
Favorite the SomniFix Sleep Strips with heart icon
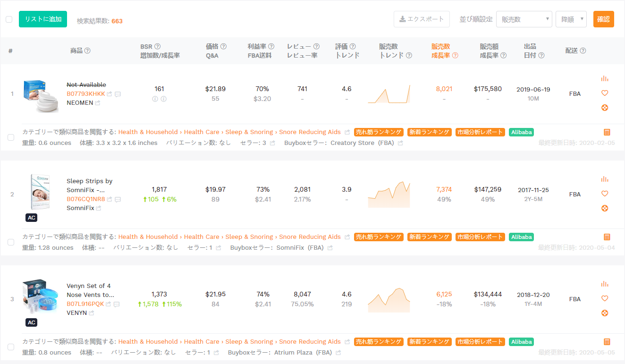605,194
